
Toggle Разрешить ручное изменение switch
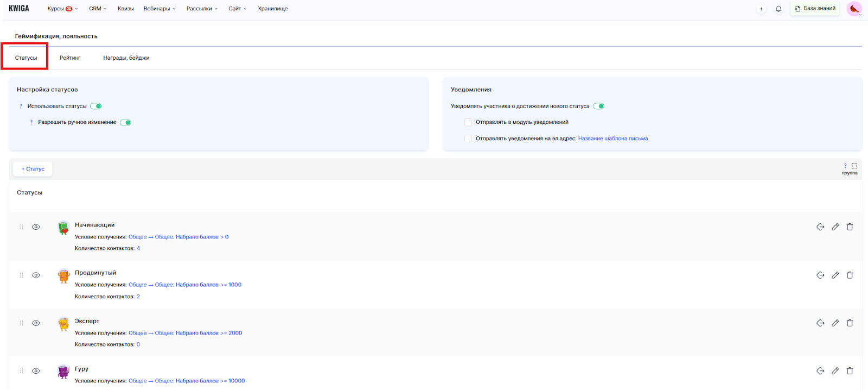pos(125,123)
